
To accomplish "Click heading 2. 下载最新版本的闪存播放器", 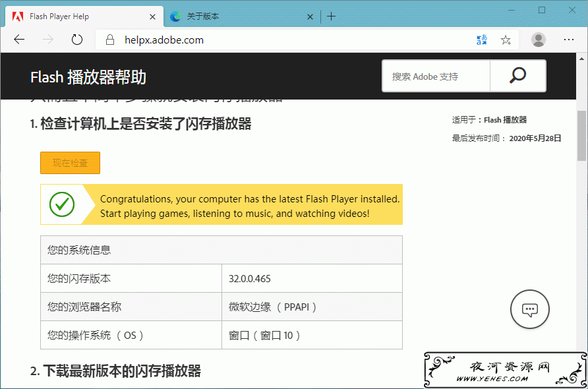I will click(x=115, y=371).
